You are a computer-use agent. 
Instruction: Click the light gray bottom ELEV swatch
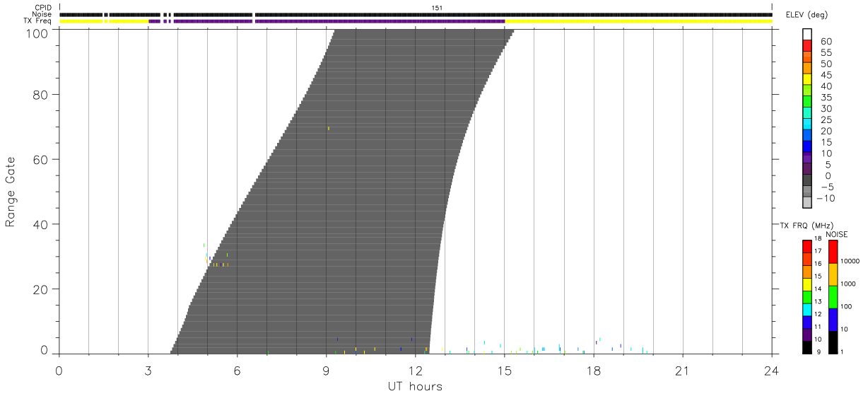click(807, 203)
